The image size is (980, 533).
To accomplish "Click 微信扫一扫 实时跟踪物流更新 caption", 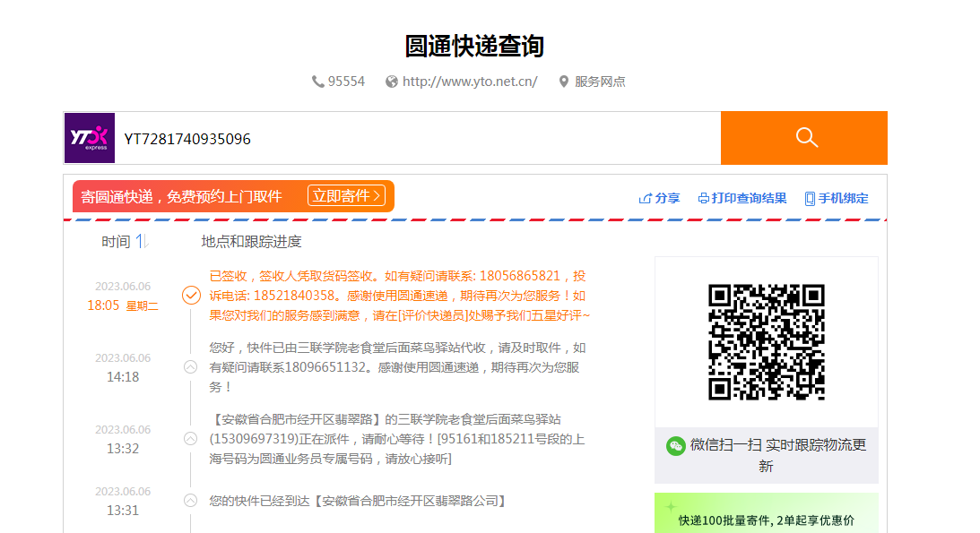I will [777, 455].
